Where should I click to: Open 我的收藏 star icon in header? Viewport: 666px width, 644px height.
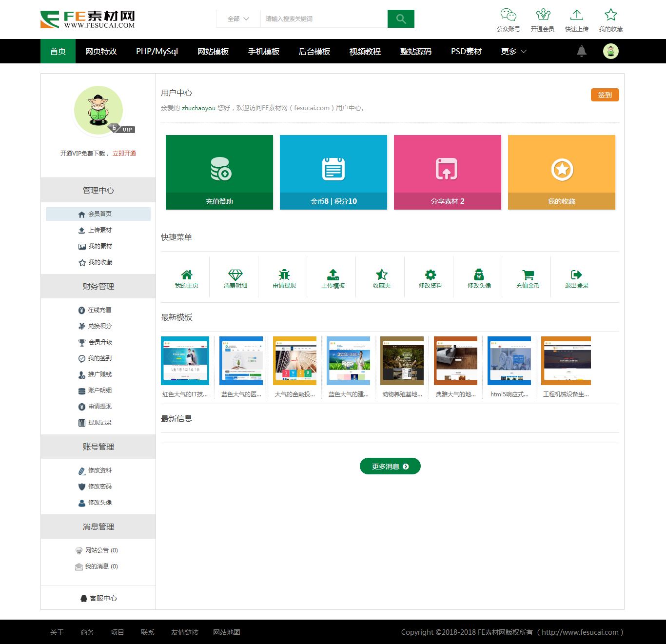click(610, 15)
